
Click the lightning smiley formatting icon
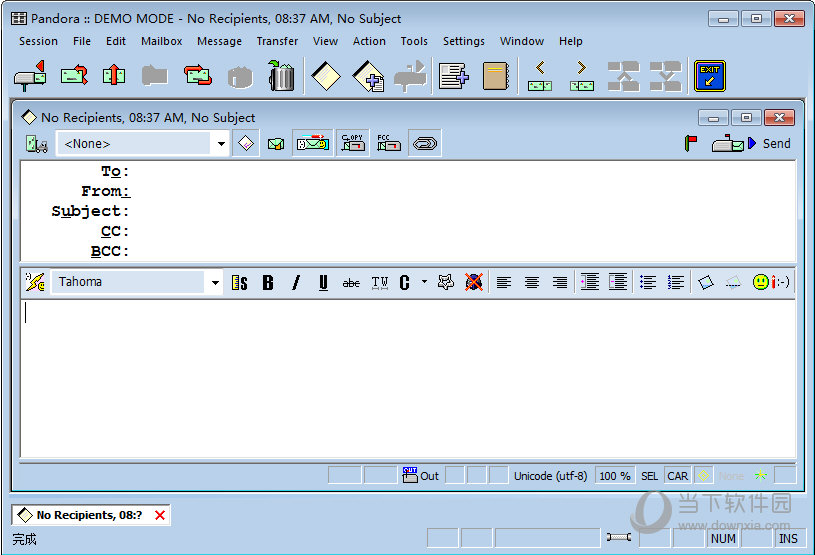point(35,282)
